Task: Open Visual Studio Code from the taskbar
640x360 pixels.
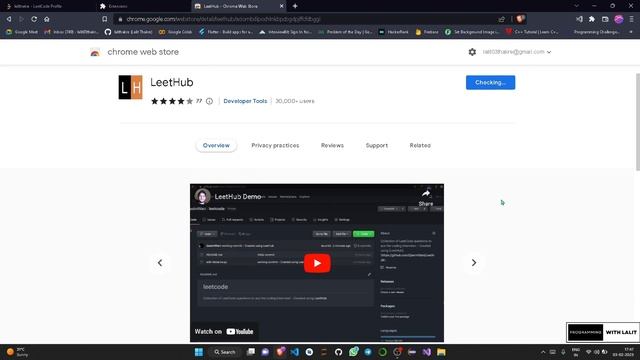Action: [x=295, y=352]
